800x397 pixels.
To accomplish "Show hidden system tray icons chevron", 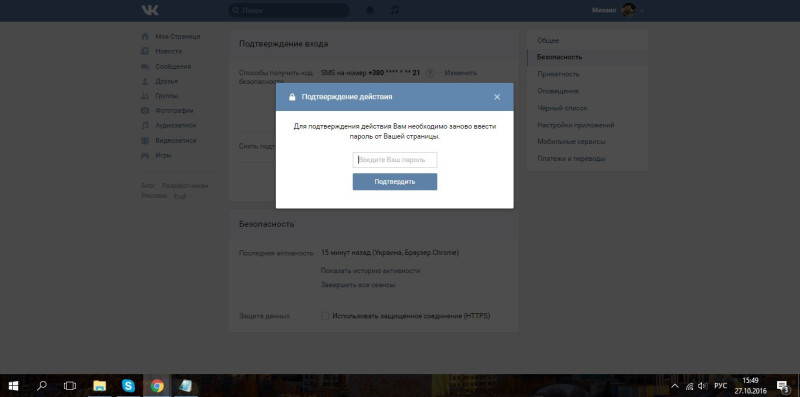I will (674, 386).
